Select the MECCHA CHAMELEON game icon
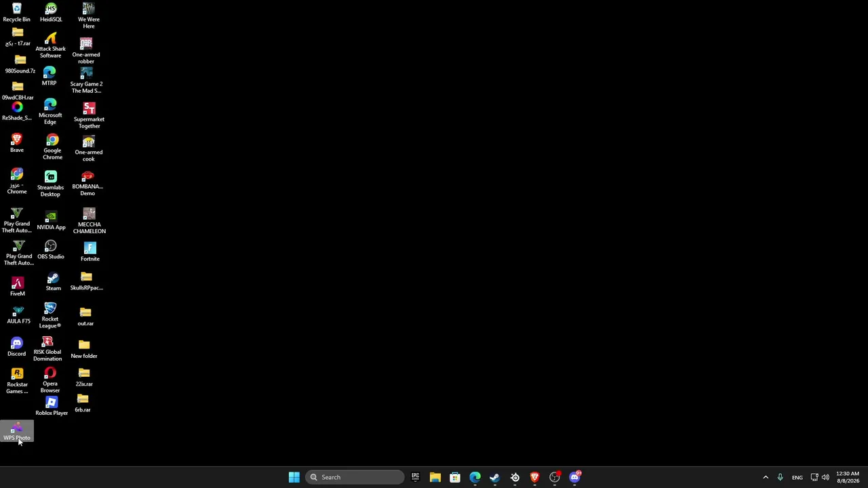The width and height of the screenshot is (868, 488). coord(89,221)
